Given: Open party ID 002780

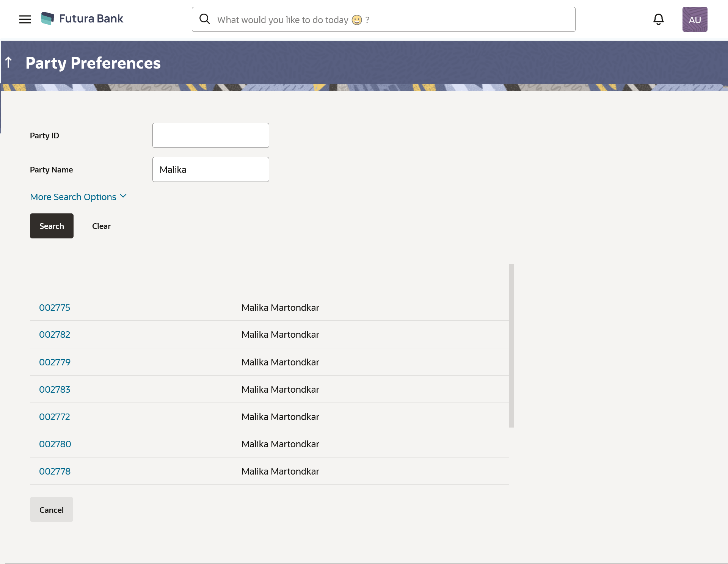Looking at the screenshot, I should (x=55, y=444).
